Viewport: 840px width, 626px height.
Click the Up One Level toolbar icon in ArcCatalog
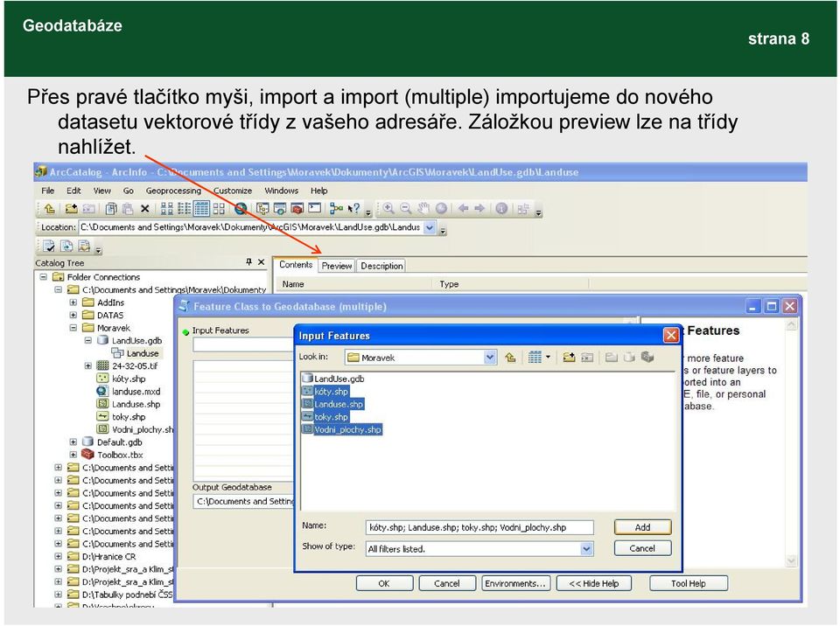click(x=50, y=209)
